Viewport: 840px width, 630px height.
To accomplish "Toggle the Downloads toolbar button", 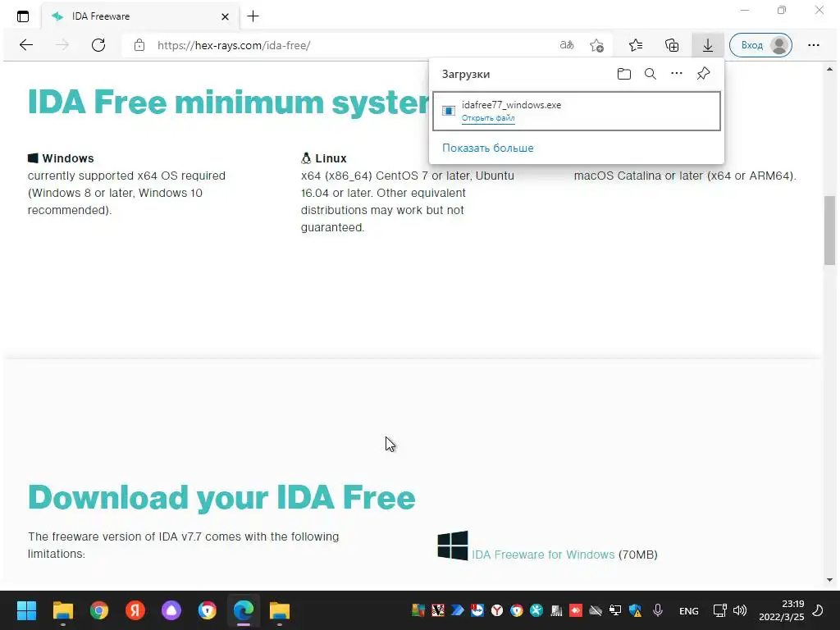I will coord(708,45).
